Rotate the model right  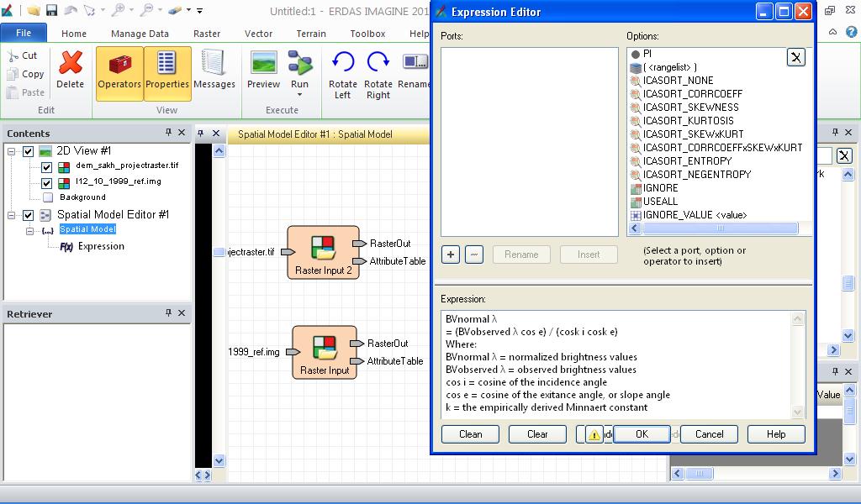(378, 75)
